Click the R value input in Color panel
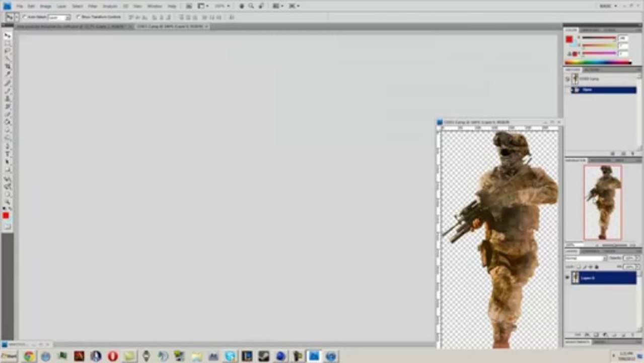This screenshot has width=644, height=363. [x=623, y=38]
